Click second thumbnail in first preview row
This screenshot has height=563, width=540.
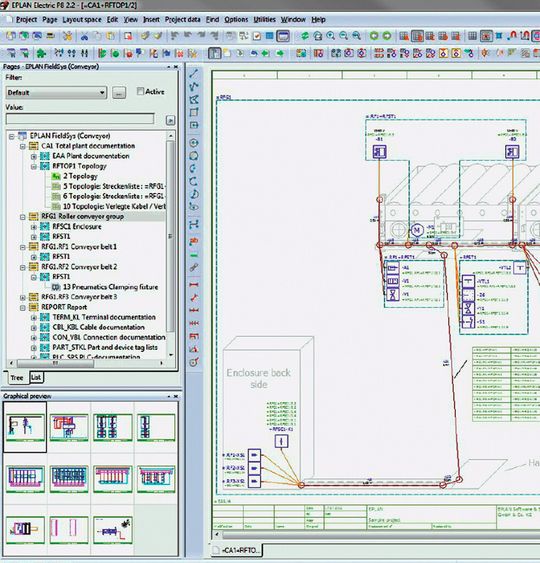[x=69, y=427]
